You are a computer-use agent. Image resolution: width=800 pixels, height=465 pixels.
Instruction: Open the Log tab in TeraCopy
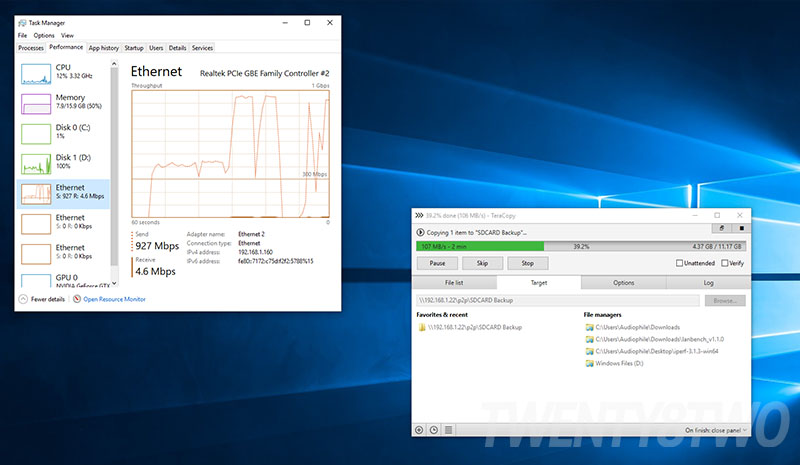pos(709,283)
